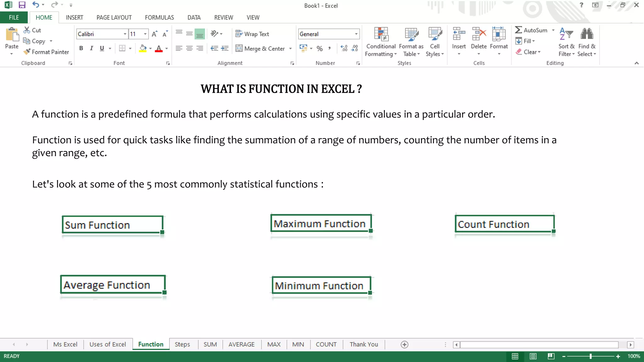Toggle Italic formatting

[92, 48]
